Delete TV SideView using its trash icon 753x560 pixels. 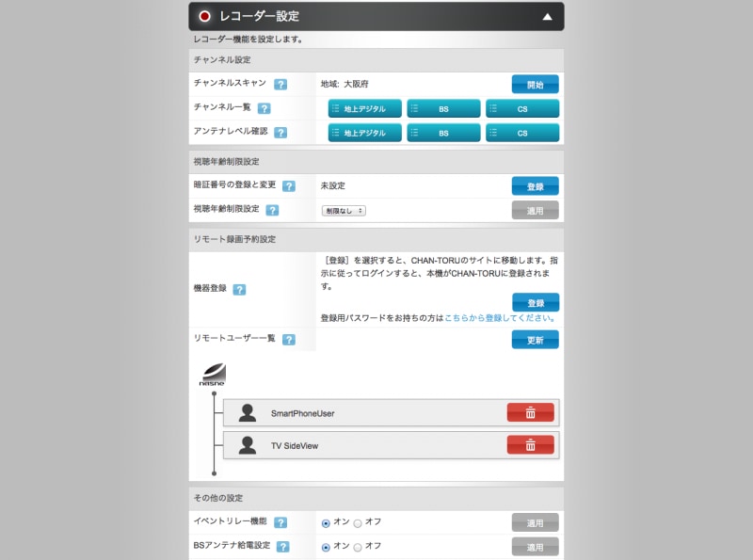point(531,443)
